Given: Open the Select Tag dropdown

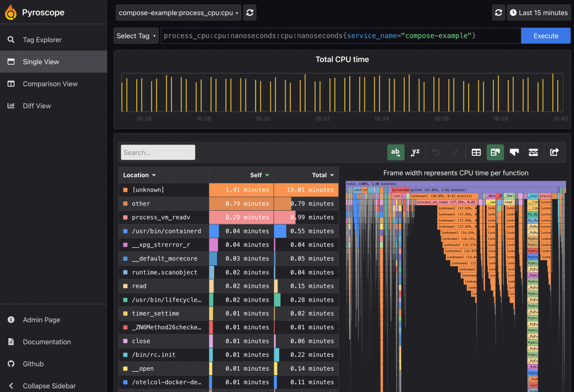Looking at the screenshot, I should point(136,36).
